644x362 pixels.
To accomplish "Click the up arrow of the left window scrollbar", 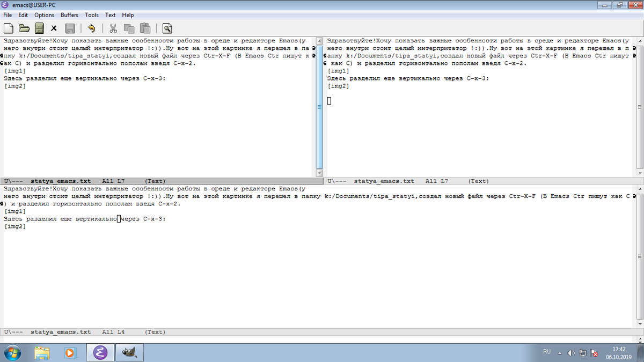I will point(319,41).
